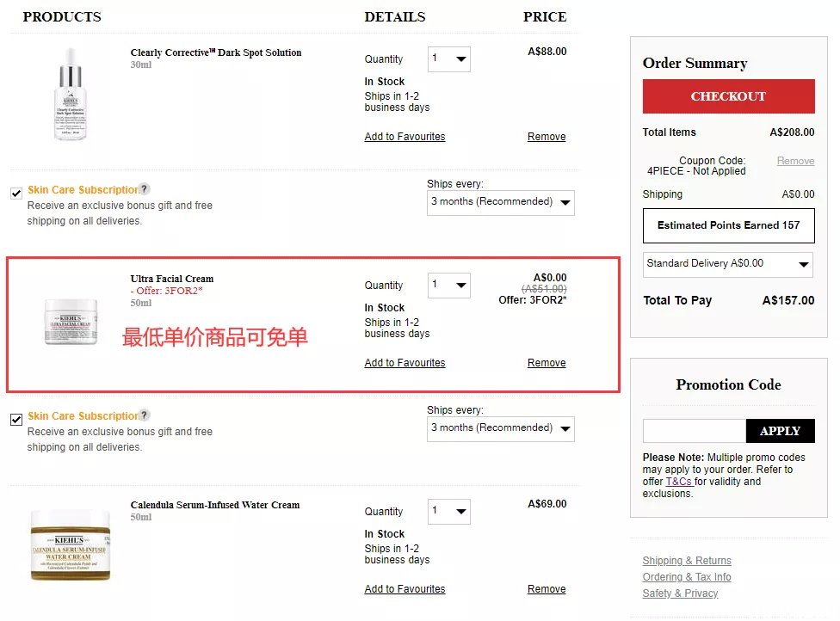Remove Clearly Corrective Dark Spot Solution from cart

click(547, 137)
